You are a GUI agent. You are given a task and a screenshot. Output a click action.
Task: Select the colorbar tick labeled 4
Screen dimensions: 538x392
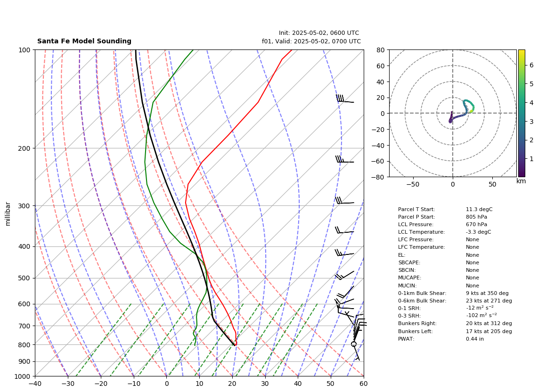click(531, 103)
